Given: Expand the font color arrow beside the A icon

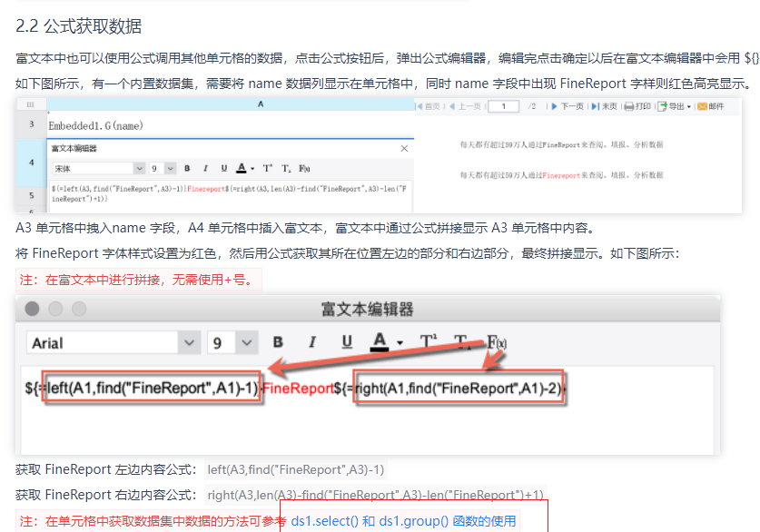Looking at the screenshot, I should [x=400, y=343].
